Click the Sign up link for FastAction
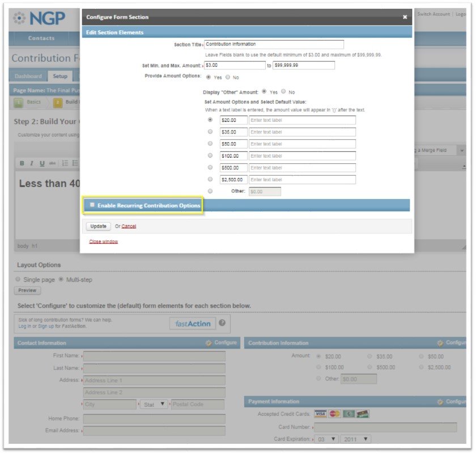476x454 pixels. [x=46, y=326]
